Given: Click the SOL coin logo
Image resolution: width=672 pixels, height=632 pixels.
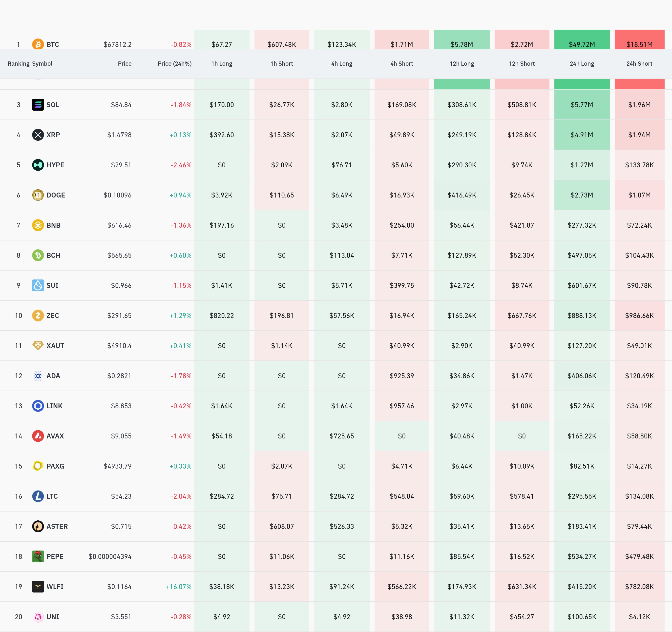Looking at the screenshot, I should 38,105.
